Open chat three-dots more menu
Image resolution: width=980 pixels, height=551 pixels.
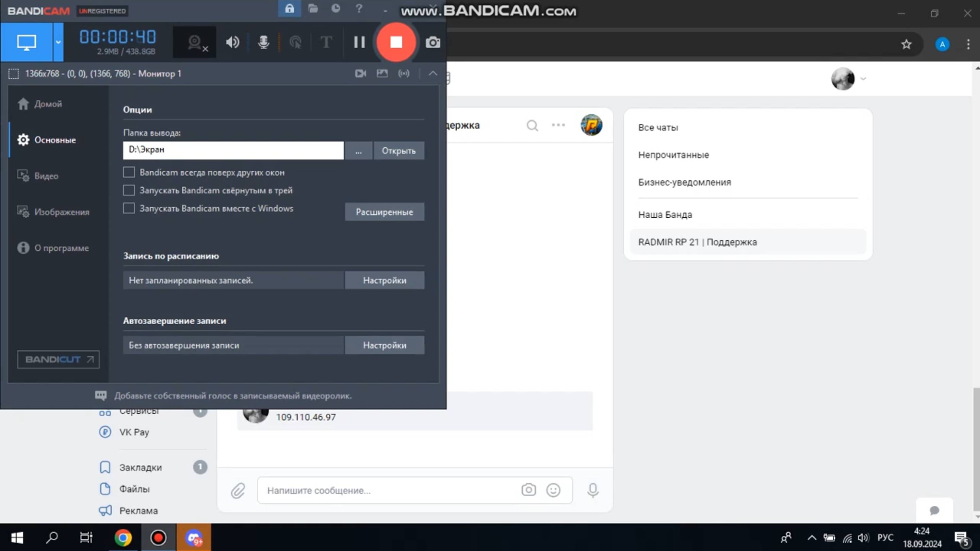(x=558, y=125)
